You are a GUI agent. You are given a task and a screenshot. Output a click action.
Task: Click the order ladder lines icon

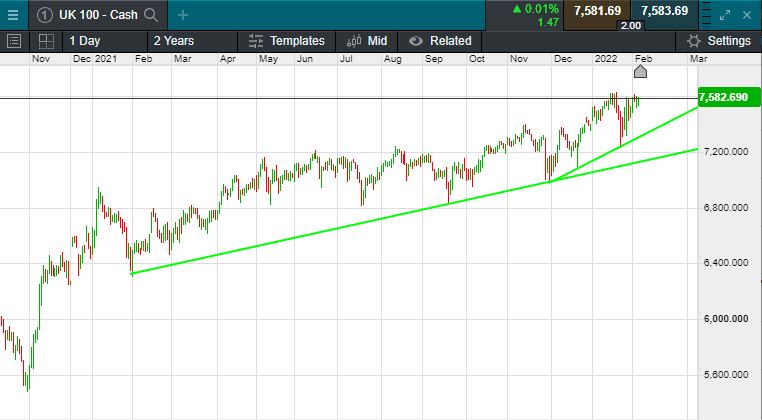tap(707, 15)
